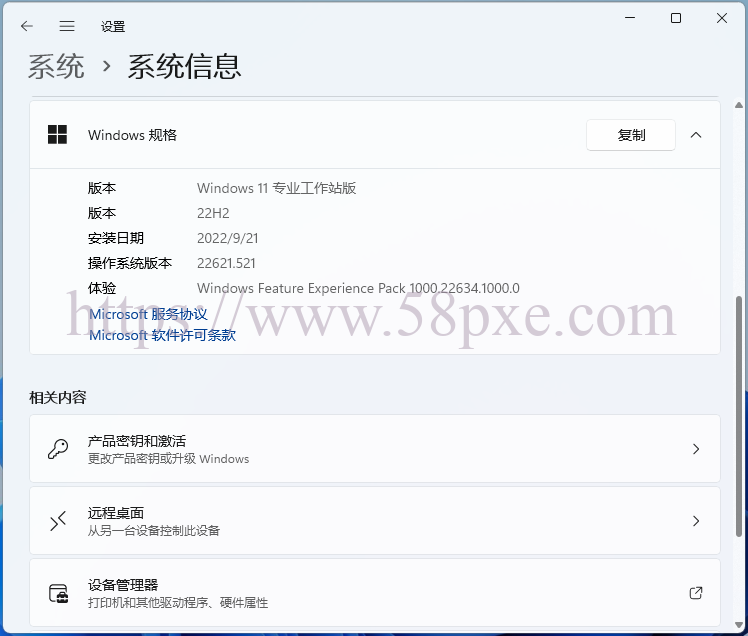Click subtitle 打印机和其他驱动程序、硬件属性
748x636 pixels.
pos(178,603)
